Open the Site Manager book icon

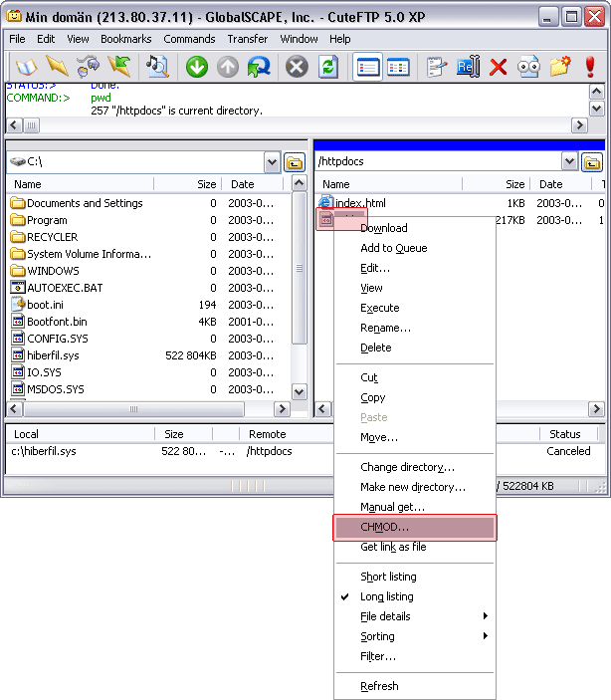click(x=25, y=67)
